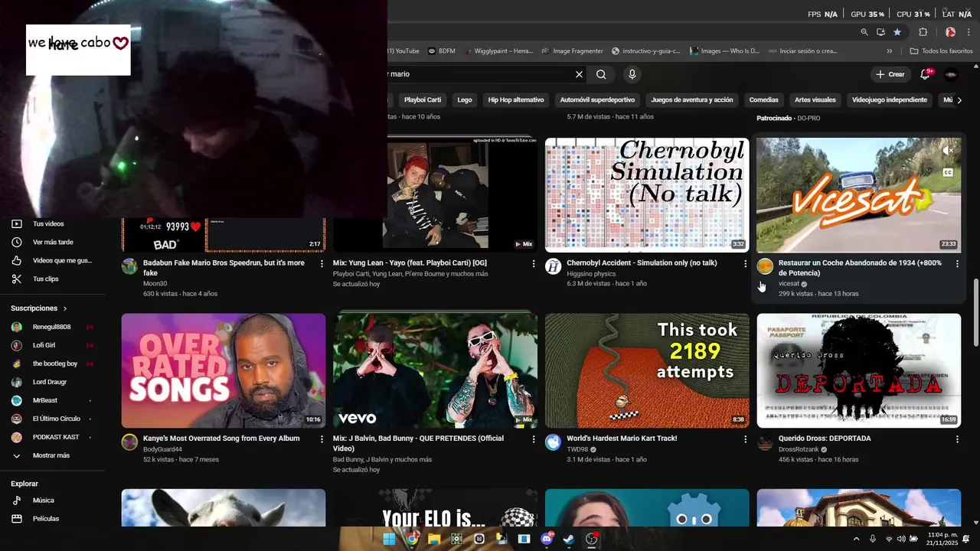Show hidden system tray icons

pyautogui.click(x=856, y=539)
